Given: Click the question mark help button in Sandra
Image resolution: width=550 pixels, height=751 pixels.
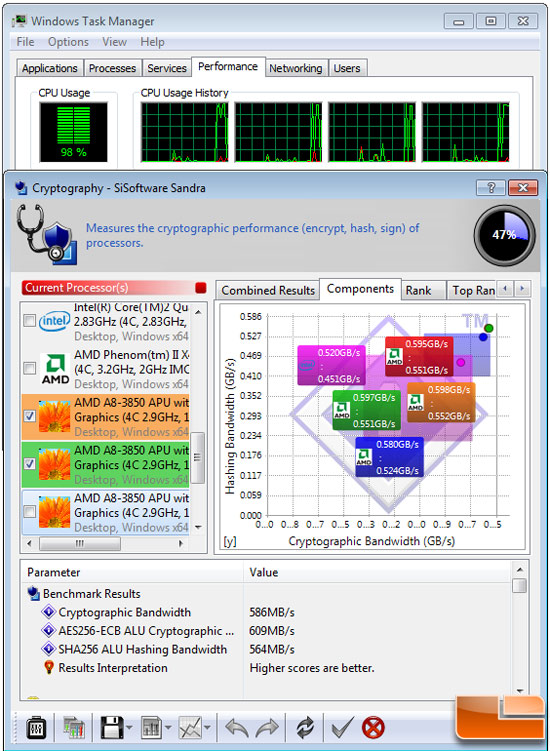Looking at the screenshot, I should click(490, 188).
